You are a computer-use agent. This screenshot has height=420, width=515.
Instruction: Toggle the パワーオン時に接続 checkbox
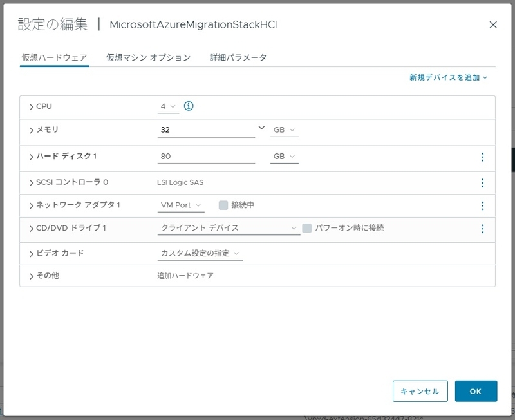[307, 228]
